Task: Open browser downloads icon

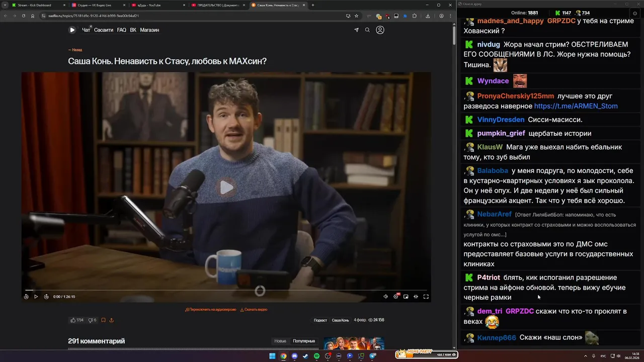Action: point(428,16)
